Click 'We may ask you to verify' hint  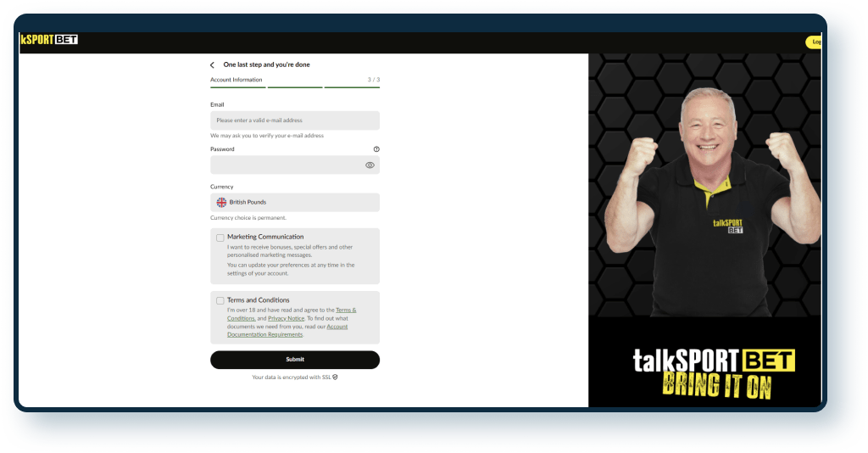pyautogui.click(x=267, y=136)
